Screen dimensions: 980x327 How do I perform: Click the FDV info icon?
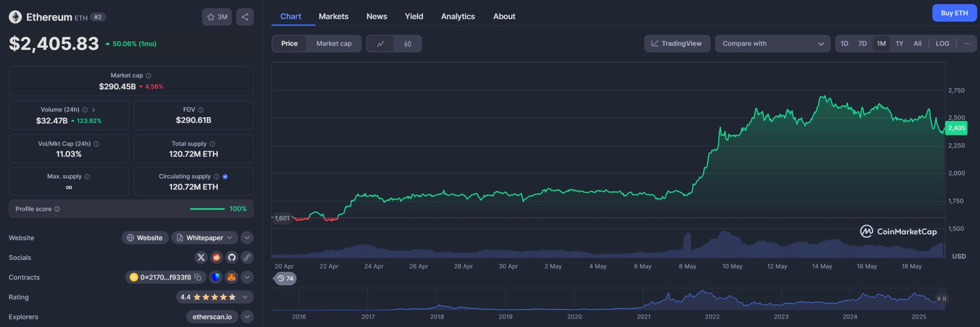201,110
